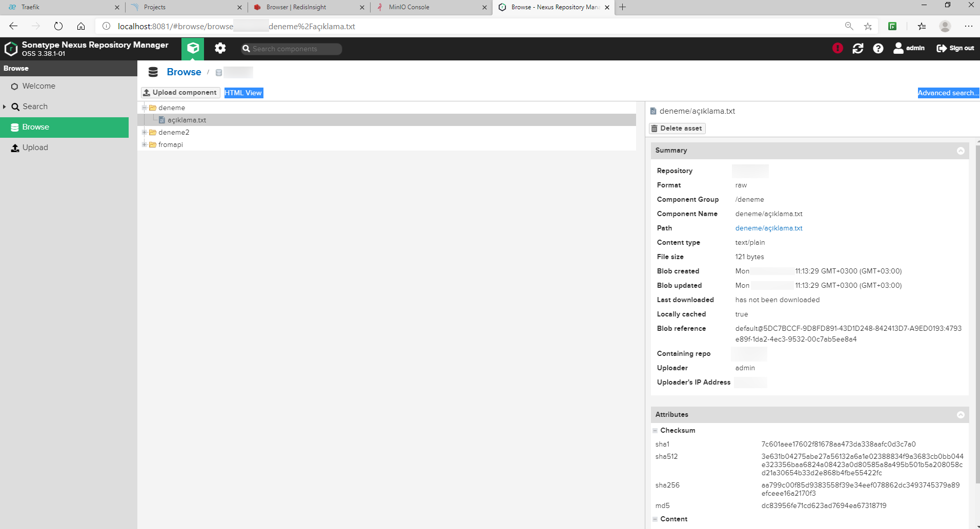The width and height of the screenshot is (980, 529).
Task: Click the browser Back arrow
Action: pos(13,26)
